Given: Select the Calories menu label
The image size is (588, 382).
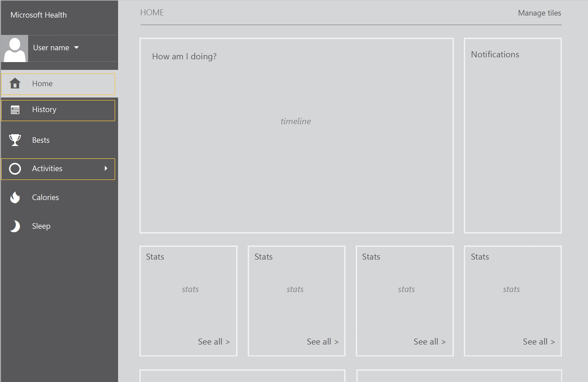Looking at the screenshot, I should (x=45, y=198).
